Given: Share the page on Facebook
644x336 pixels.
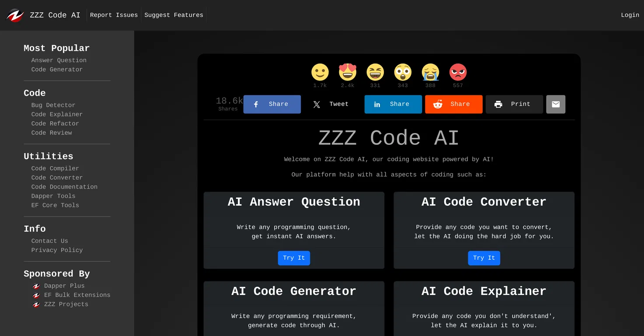Looking at the screenshot, I should click(x=272, y=104).
